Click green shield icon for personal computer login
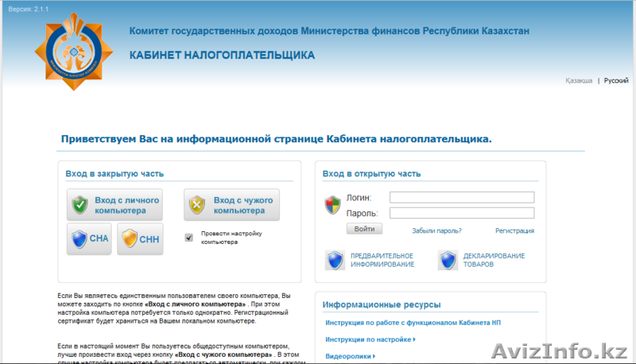The width and height of the screenshot is (636, 364). tap(80, 205)
